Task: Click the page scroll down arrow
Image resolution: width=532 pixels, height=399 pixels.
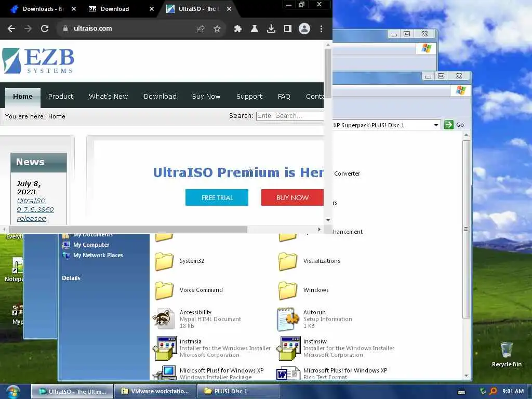Action: click(x=328, y=220)
